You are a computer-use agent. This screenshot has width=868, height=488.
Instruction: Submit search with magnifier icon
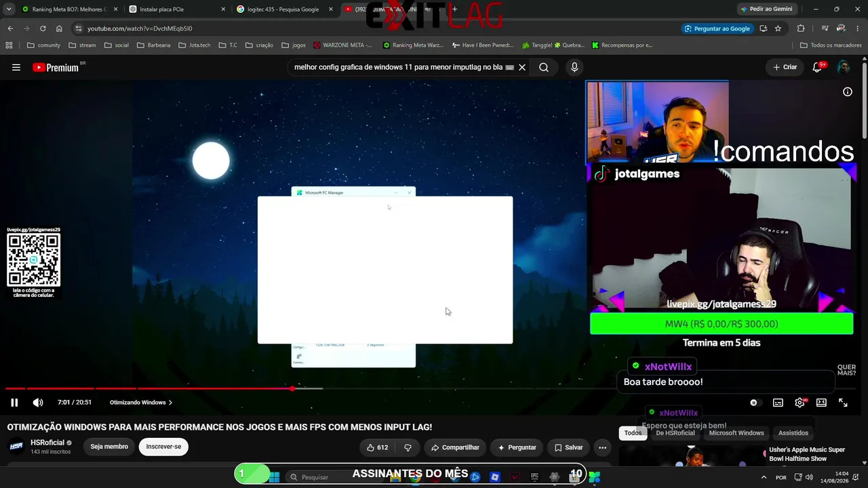544,67
